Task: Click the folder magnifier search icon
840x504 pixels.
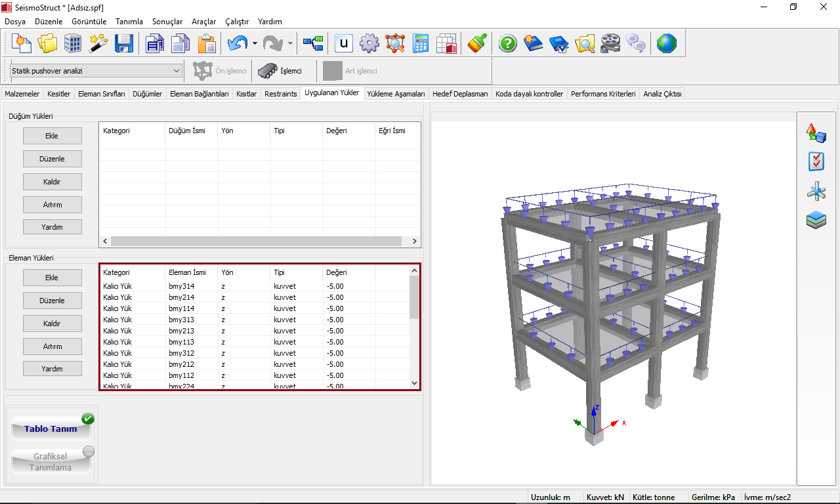Action: click(584, 44)
